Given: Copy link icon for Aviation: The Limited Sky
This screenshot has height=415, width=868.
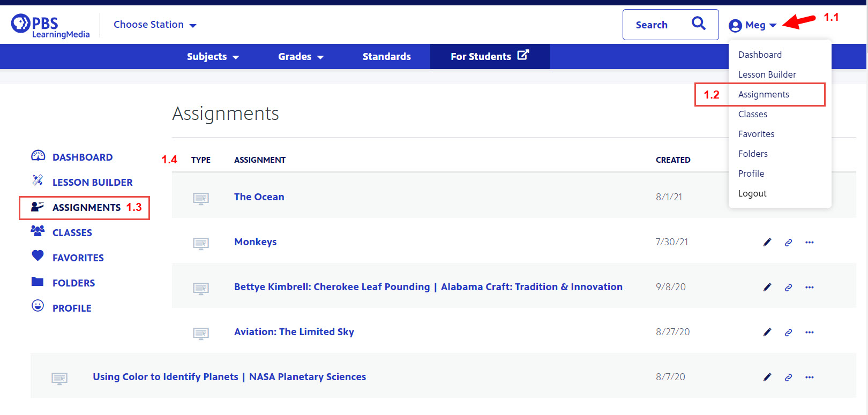Looking at the screenshot, I should (x=788, y=333).
